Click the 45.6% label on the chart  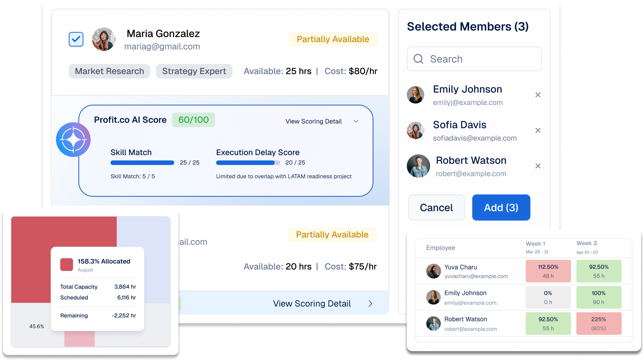point(37,326)
